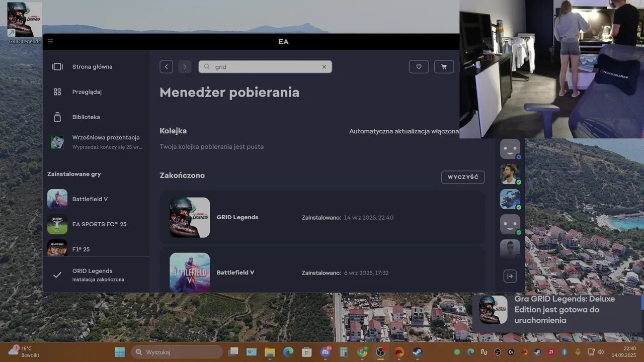
Task: Open the Wrześniowa prezentacja promotion
Action: click(96, 142)
